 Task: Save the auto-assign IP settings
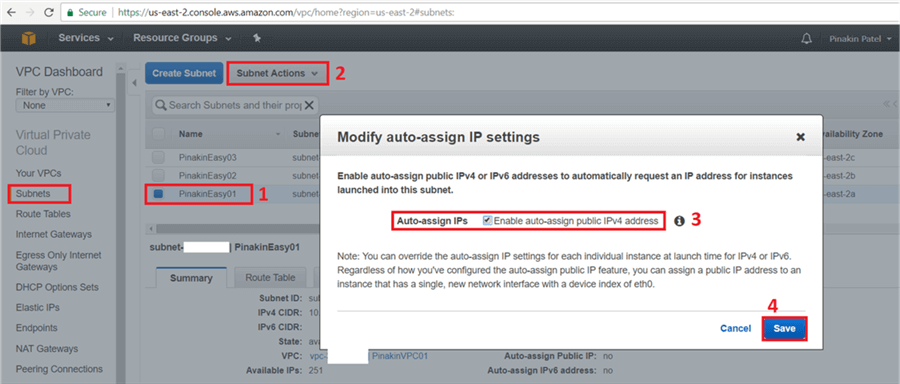[784, 328]
